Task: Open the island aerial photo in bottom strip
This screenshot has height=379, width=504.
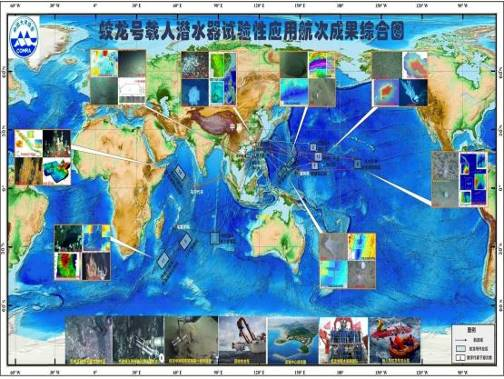Action: click(x=293, y=340)
